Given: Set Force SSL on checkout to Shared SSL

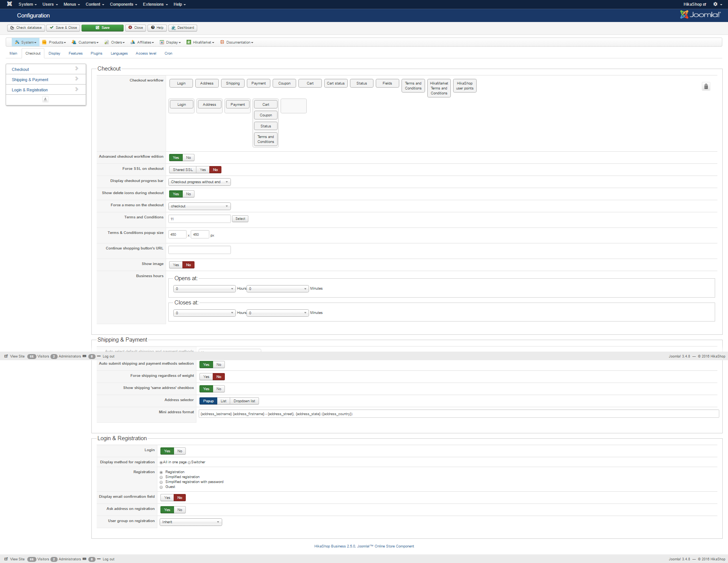Looking at the screenshot, I should [183, 170].
